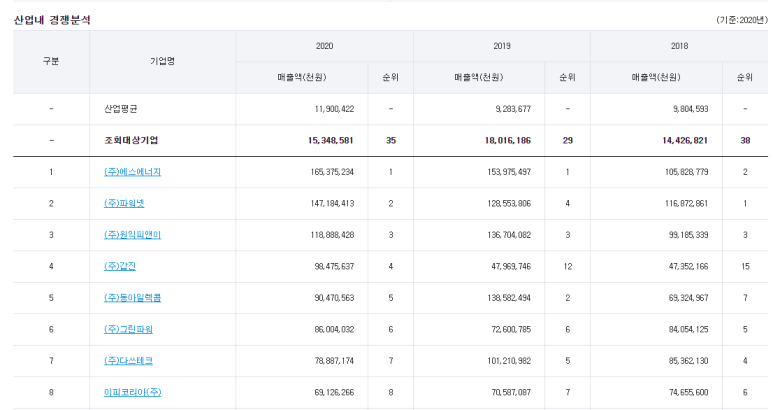Click the 기업명 column header
The height and width of the screenshot is (410, 773).
pos(162,62)
